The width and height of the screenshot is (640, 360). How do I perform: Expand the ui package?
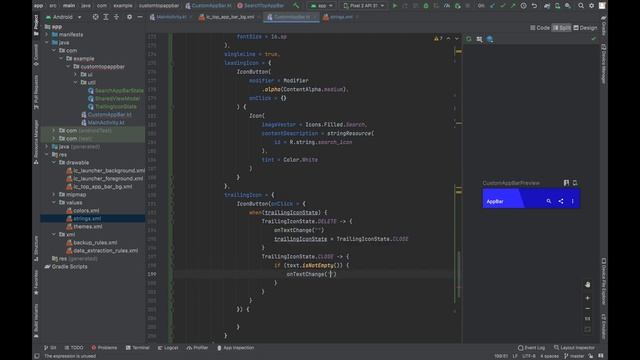(x=76, y=74)
